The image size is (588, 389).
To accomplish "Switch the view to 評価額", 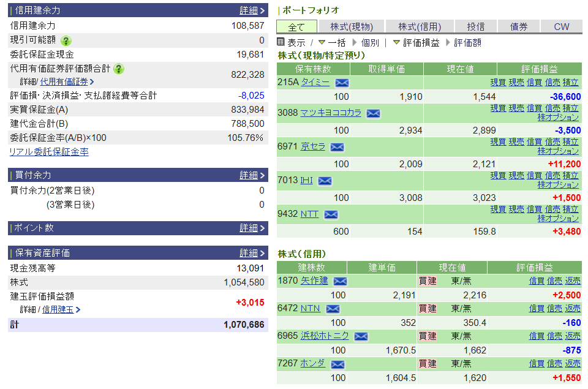I will click(467, 43).
